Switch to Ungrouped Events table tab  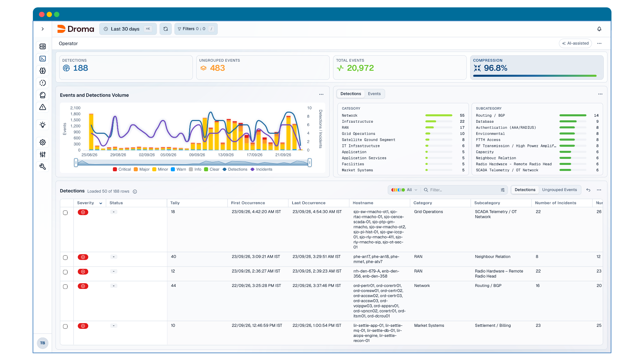click(x=559, y=190)
